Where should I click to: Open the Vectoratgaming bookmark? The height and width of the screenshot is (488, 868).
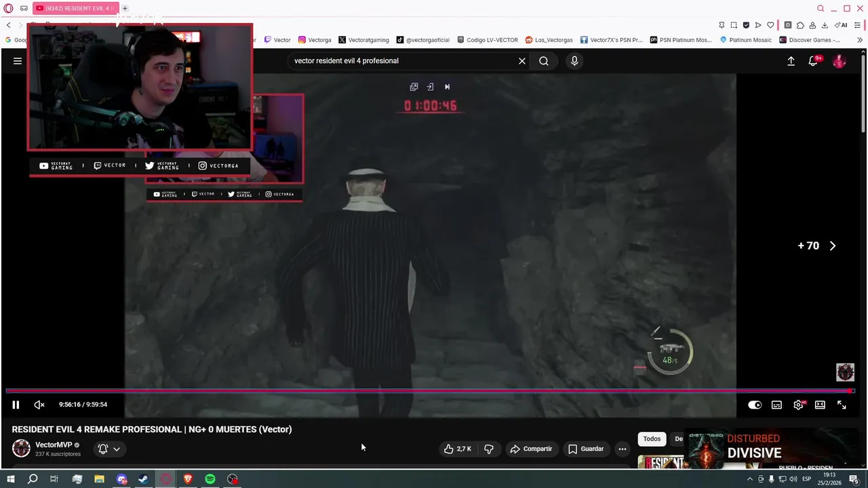tap(363, 40)
